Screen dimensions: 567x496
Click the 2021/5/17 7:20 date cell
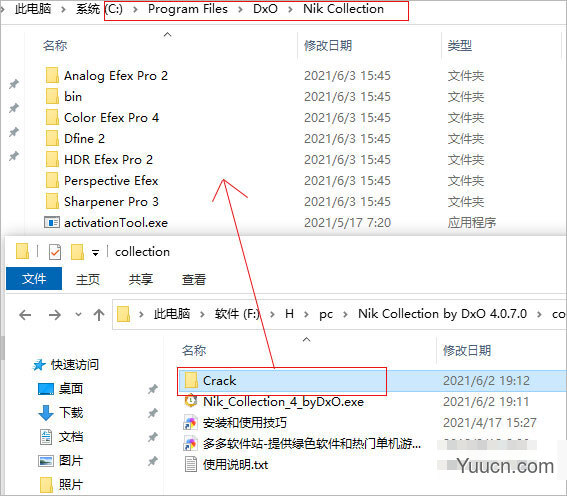347,223
